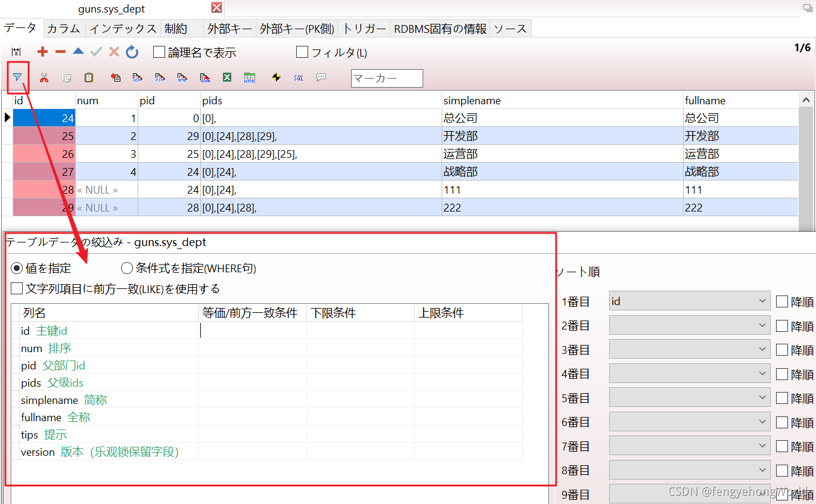Click the column width auto-fit icon

[x=16, y=52]
